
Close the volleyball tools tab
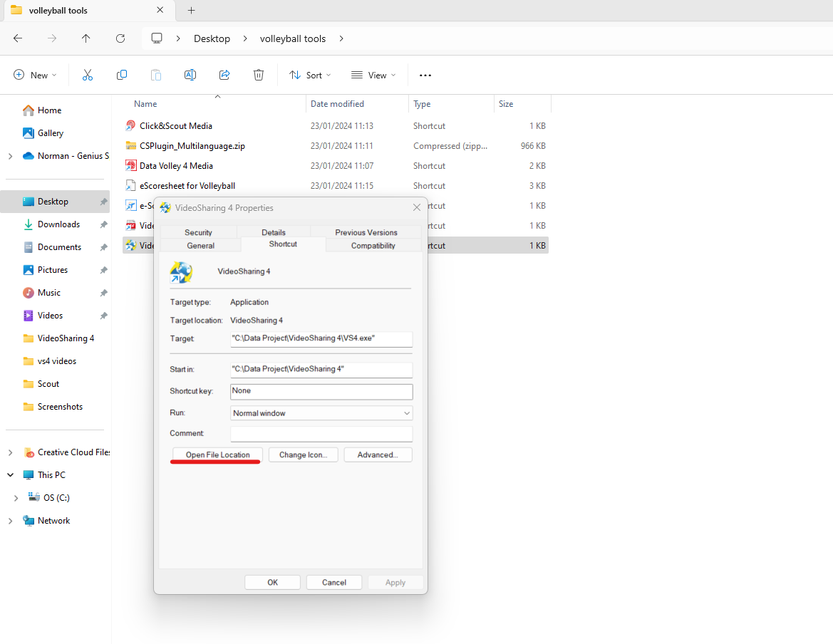pyautogui.click(x=160, y=10)
